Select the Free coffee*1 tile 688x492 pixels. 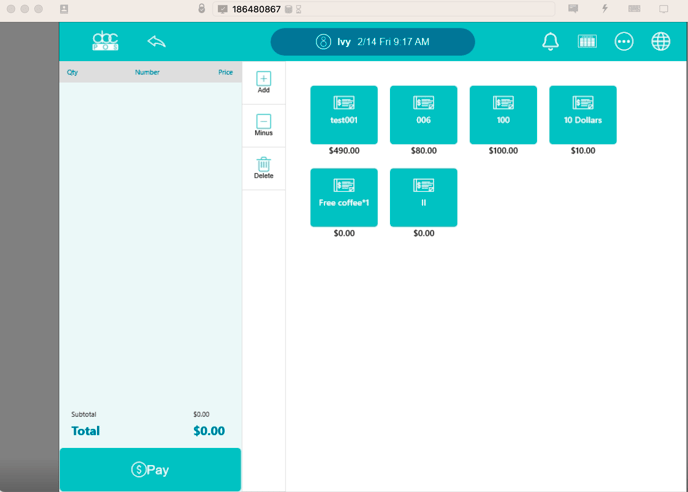[x=344, y=197]
